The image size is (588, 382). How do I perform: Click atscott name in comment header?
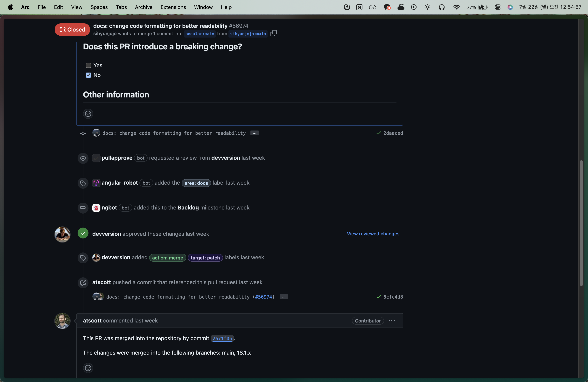92,321
